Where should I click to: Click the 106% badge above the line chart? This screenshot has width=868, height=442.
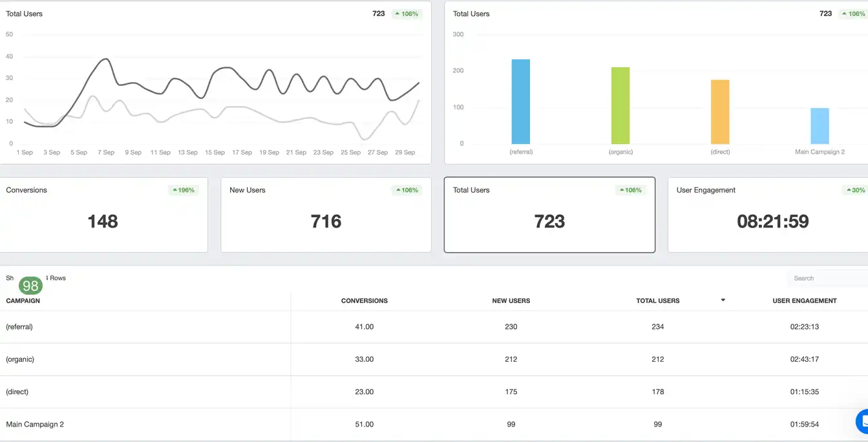pos(407,14)
